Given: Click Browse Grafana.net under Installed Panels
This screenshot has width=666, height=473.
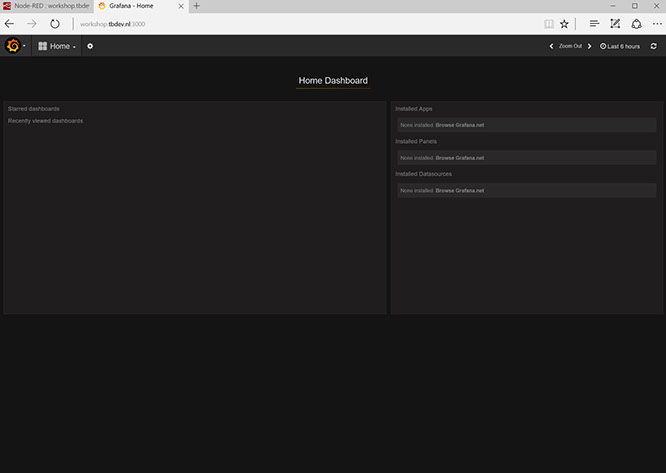Looking at the screenshot, I should (x=460, y=158).
